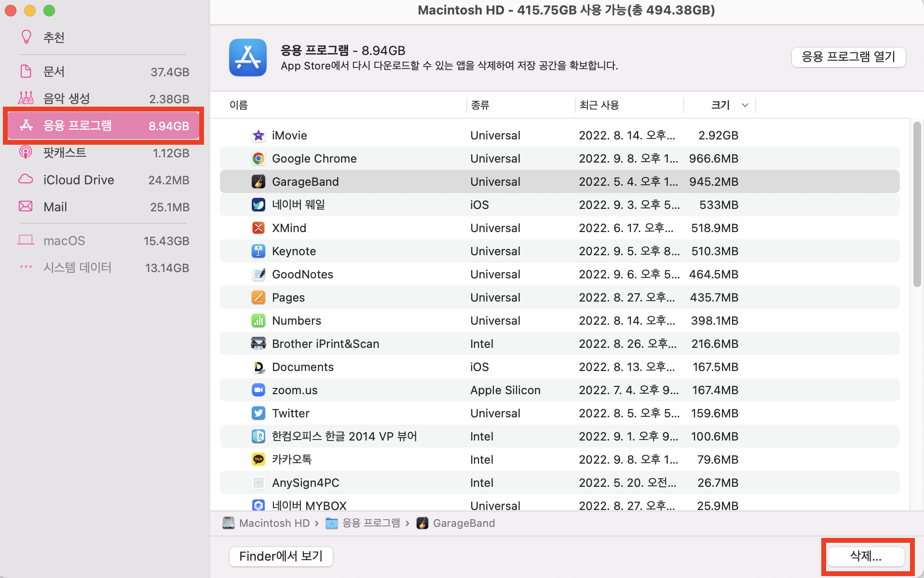Click 533MB size of 네이버 웨일
The width and height of the screenshot is (924, 578).
719,205
